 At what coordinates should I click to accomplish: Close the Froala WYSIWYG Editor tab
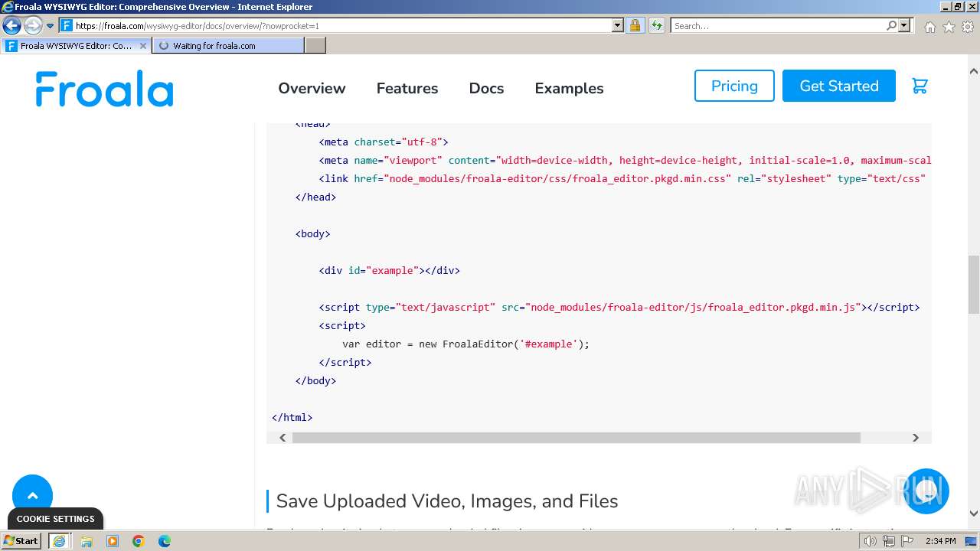pyautogui.click(x=143, y=46)
